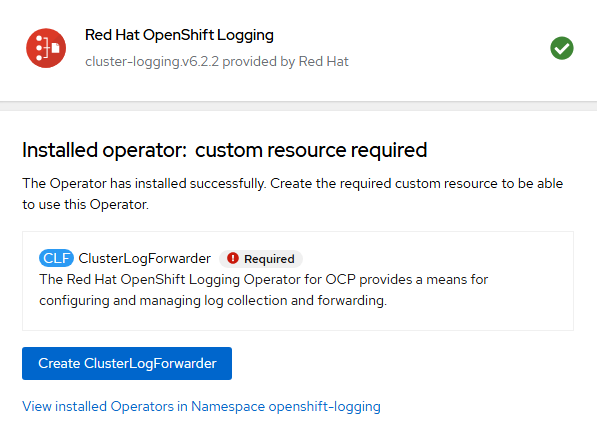Image resolution: width=597 pixels, height=436 pixels.
Task: Click the Red Hat OpenShift Logging title
Action: point(179,35)
